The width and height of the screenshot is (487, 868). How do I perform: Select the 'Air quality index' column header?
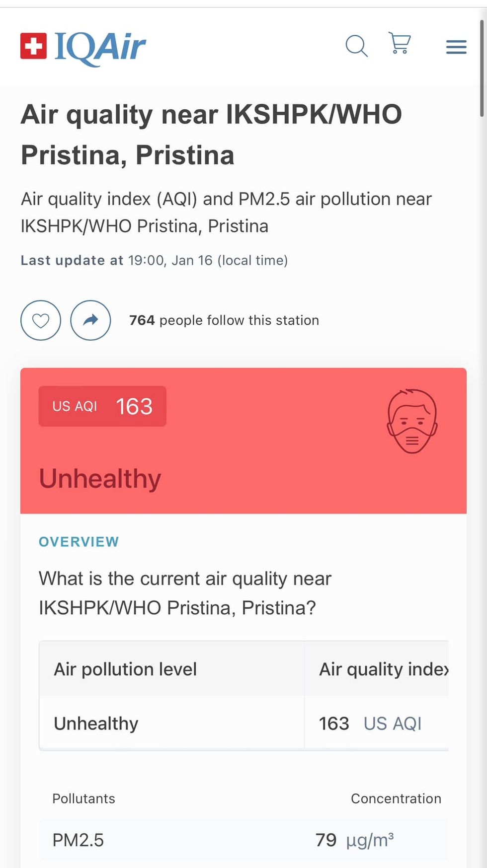(x=383, y=669)
